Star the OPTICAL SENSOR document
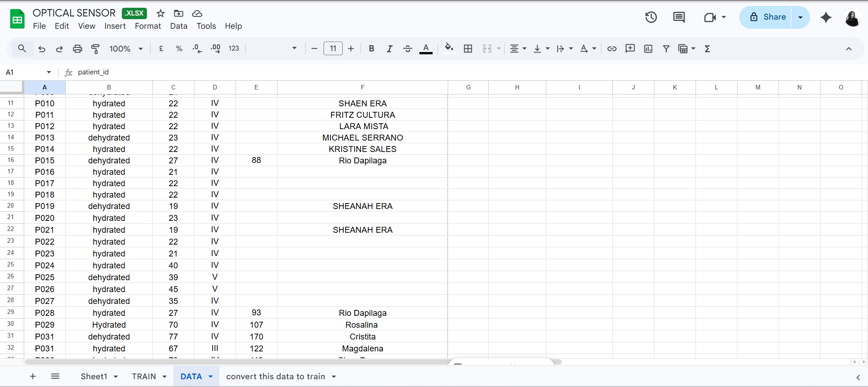The width and height of the screenshot is (868, 387). (x=161, y=13)
